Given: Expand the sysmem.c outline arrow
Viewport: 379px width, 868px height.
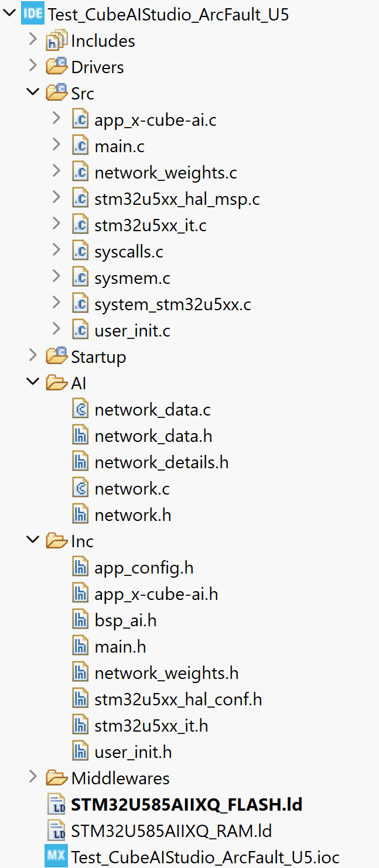Looking at the screenshot, I should (57, 277).
